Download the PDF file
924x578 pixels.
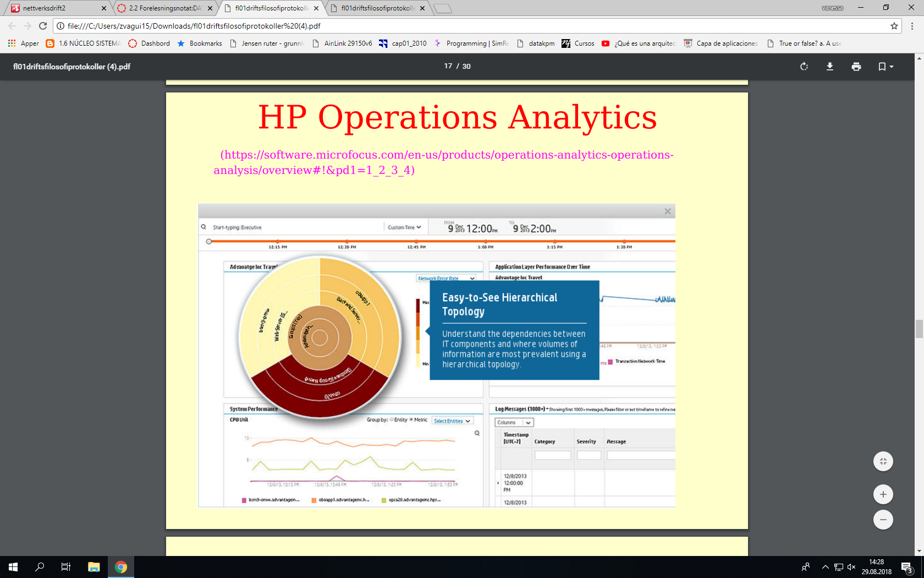pyautogui.click(x=830, y=67)
